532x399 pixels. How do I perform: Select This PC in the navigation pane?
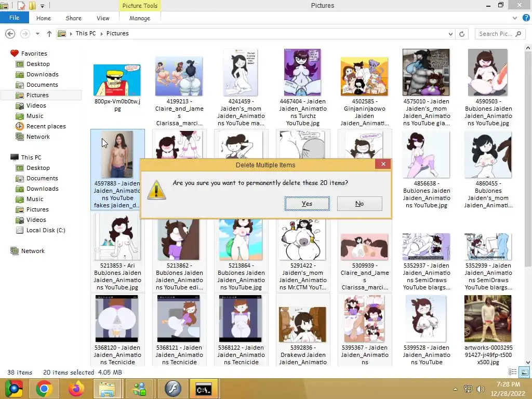point(31,157)
